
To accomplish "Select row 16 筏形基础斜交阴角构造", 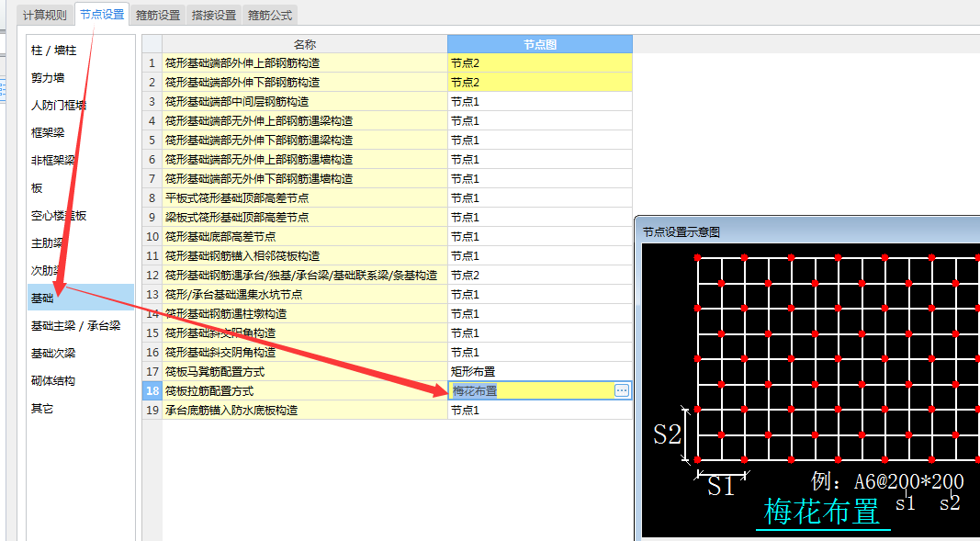I will click(x=305, y=353).
